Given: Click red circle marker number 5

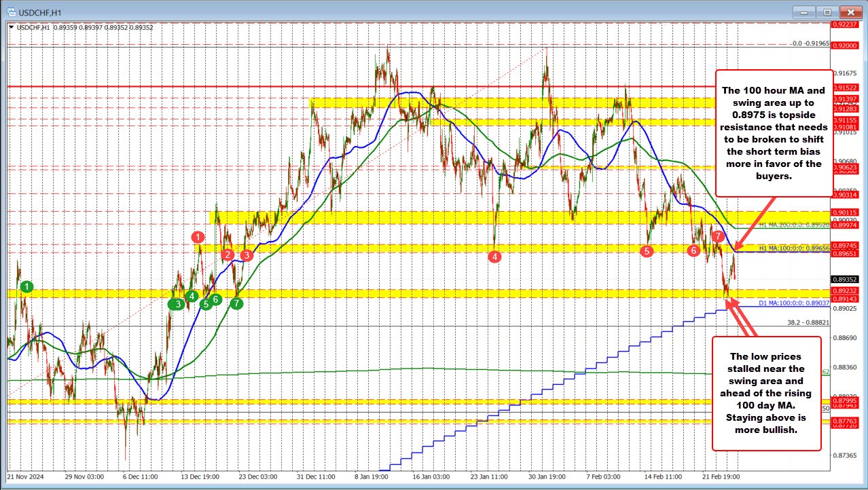Looking at the screenshot, I should tap(647, 250).
